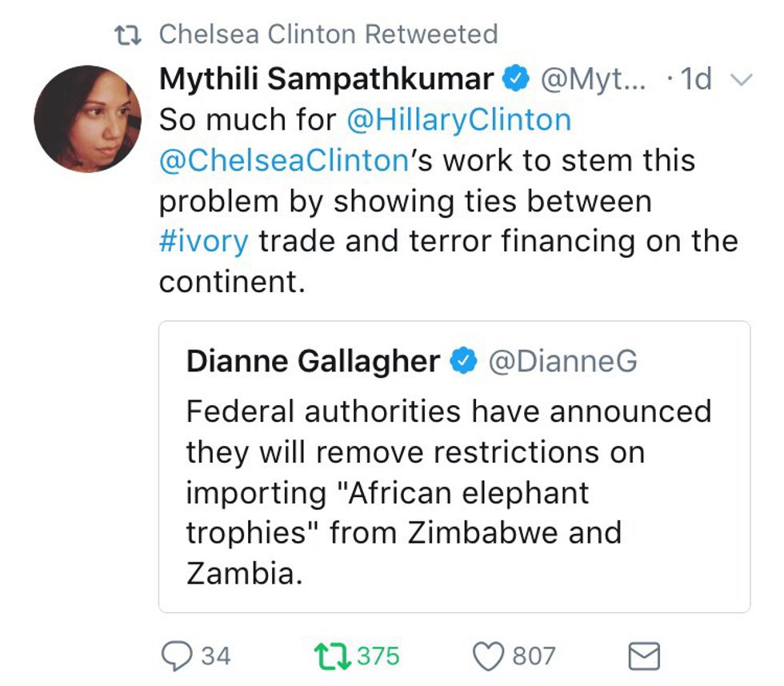Viewport: 784px width, 686px height.
Task: Open the @ChelseaClinton mention link
Action: click(284, 160)
